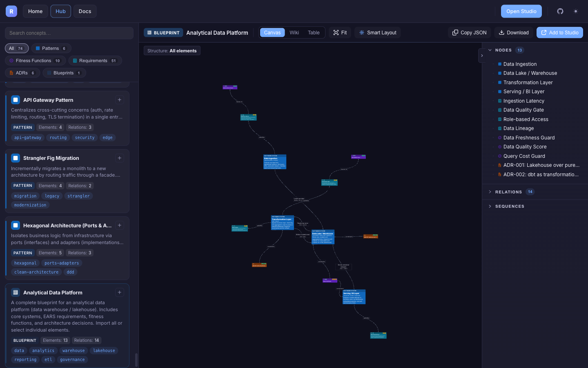Go to the Home page
This screenshot has height=368, width=588.
pos(36,11)
